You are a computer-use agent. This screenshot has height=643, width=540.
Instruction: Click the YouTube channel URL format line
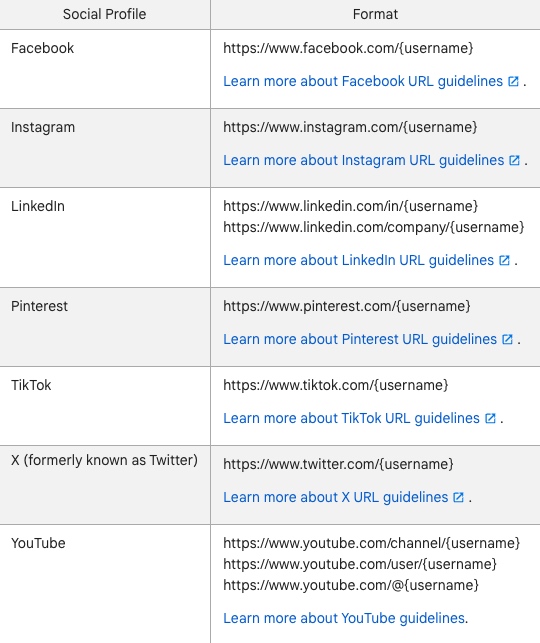[x=371, y=543]
